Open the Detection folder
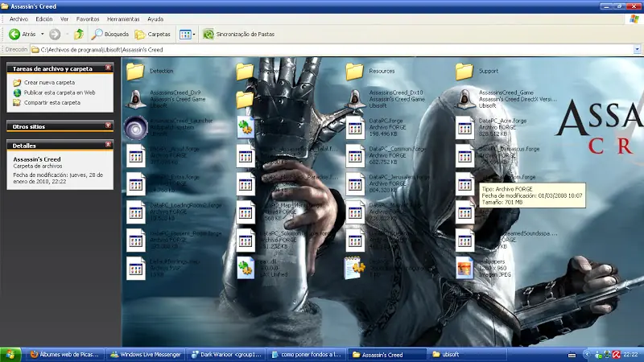The width and height of the screenshot is (644, 362). [135, 72]
